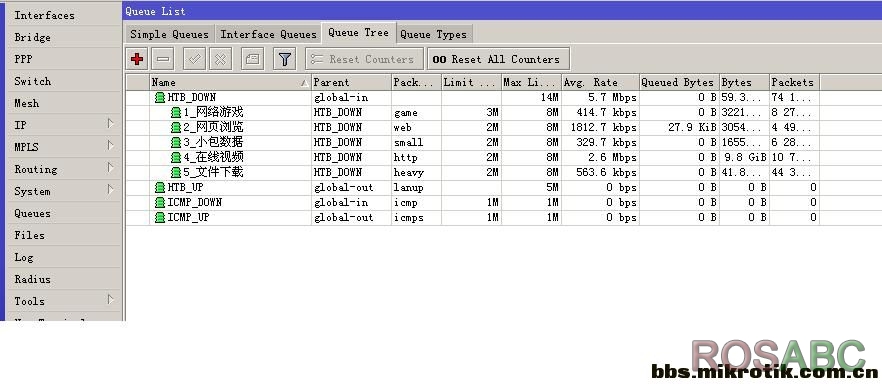Screen dimensions: 882x384
Task: Click the icmps packet mark cell
Action: pos(416,217)
